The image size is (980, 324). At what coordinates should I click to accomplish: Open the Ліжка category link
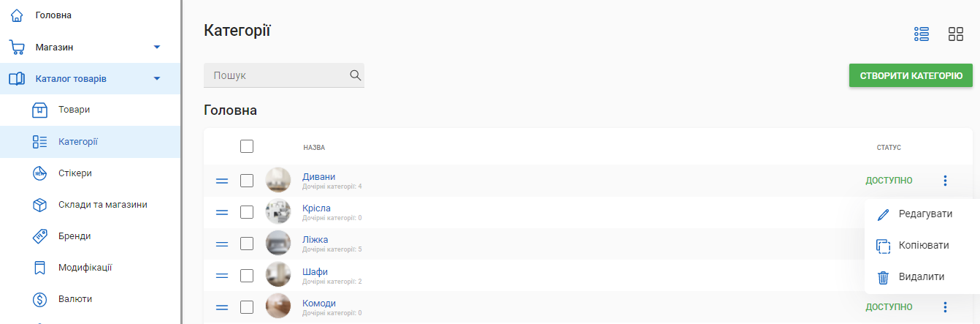click(x=315, y=240)
